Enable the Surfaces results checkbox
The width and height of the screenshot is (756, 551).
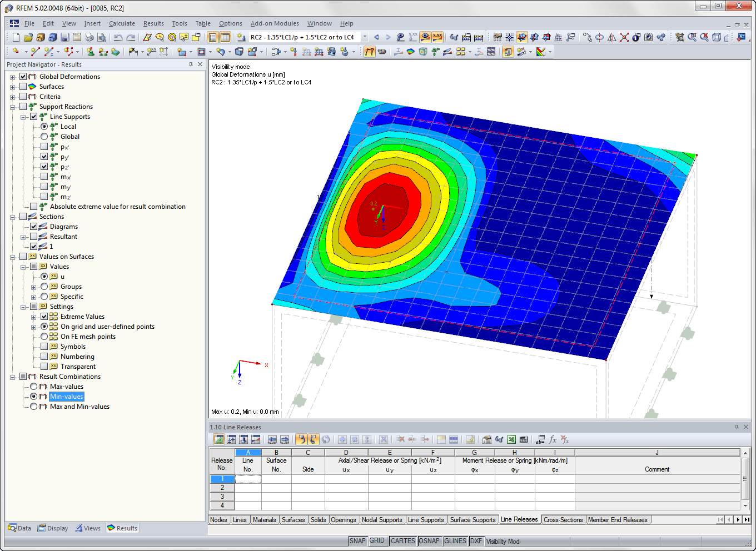pyautogui.click(x=23, y=87)
